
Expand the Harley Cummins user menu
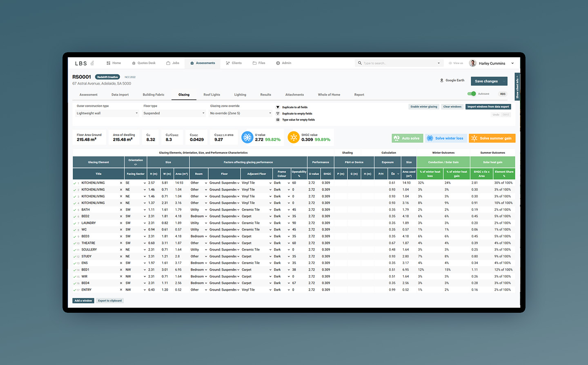512,63
